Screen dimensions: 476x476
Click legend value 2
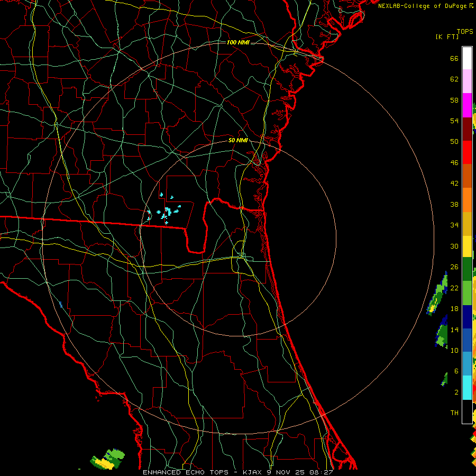[x=456, y=392]
